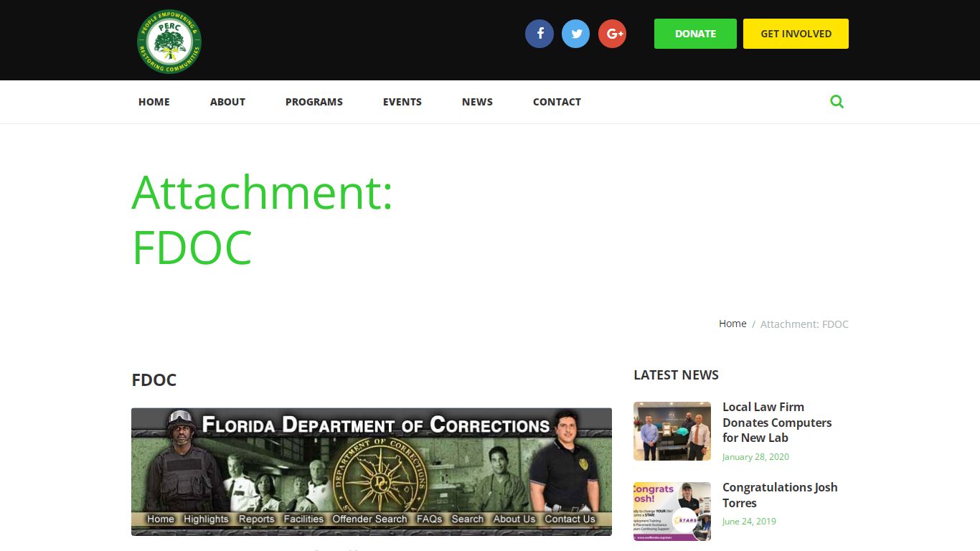980x551 pixels.
Task: Click the yellow GET INVOLVED button
Action: click(796, 34)
